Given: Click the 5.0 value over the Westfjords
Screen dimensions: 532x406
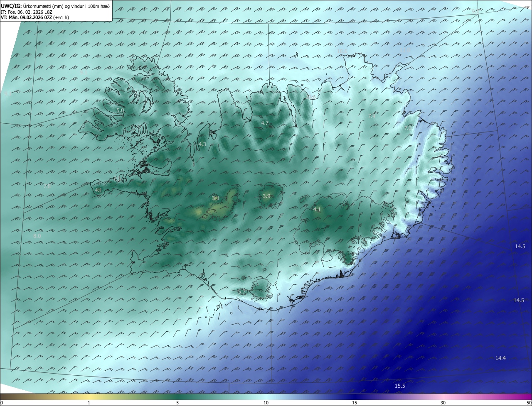Looking at the screenshot, I should coord(120,110).
